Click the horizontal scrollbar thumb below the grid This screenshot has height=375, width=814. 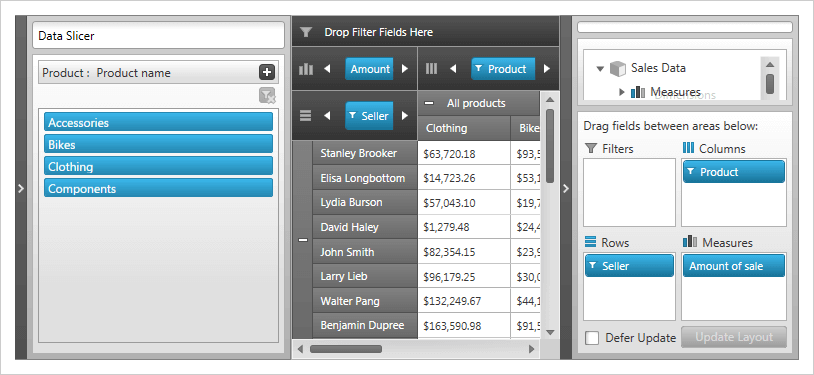(x=346, y=349)
